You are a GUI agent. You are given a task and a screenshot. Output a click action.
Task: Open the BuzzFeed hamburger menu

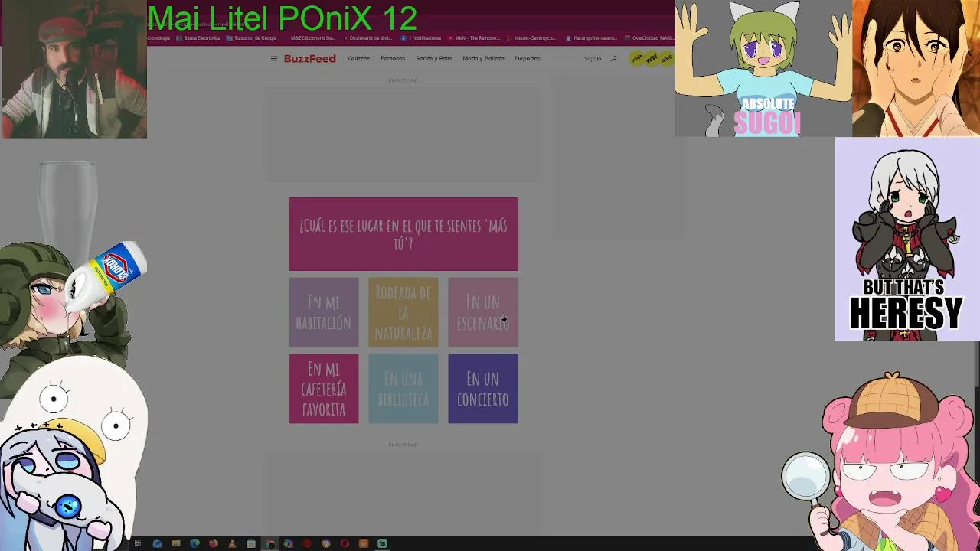click(273, 58)
